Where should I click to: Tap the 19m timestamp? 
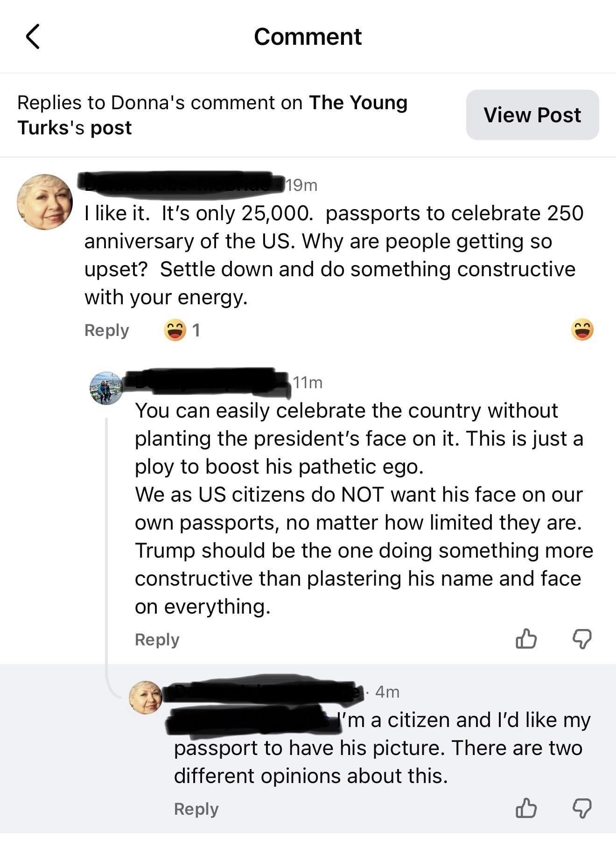click(x=302, y=185)
